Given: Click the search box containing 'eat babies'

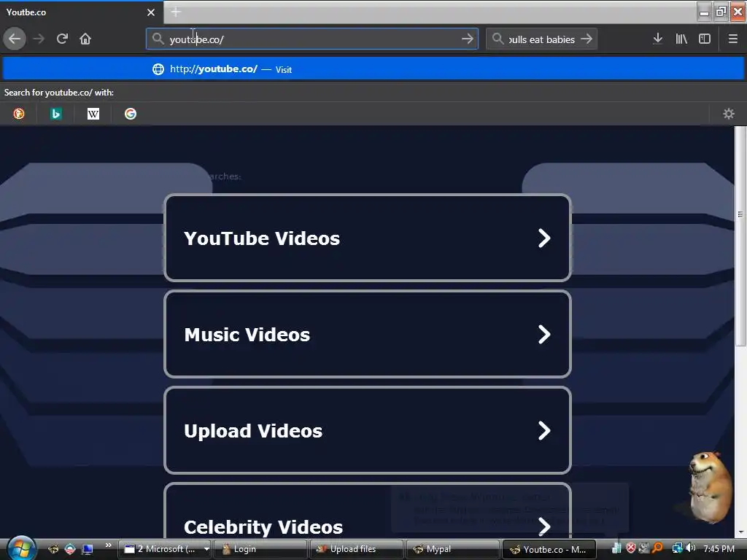Looking at the screenshot, I should pyautogui.click(x=542, y=39).
